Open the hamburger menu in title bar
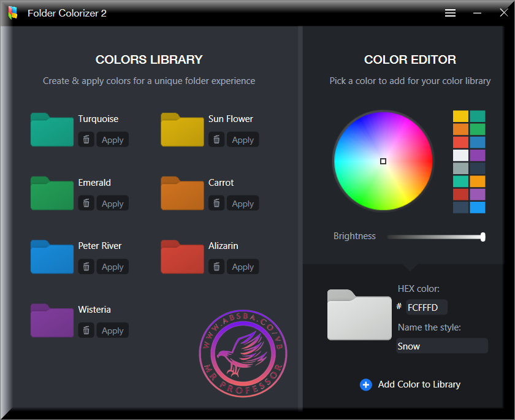Image resolution: width=515 pixels, height=420 pixels. tap(450, 13)
